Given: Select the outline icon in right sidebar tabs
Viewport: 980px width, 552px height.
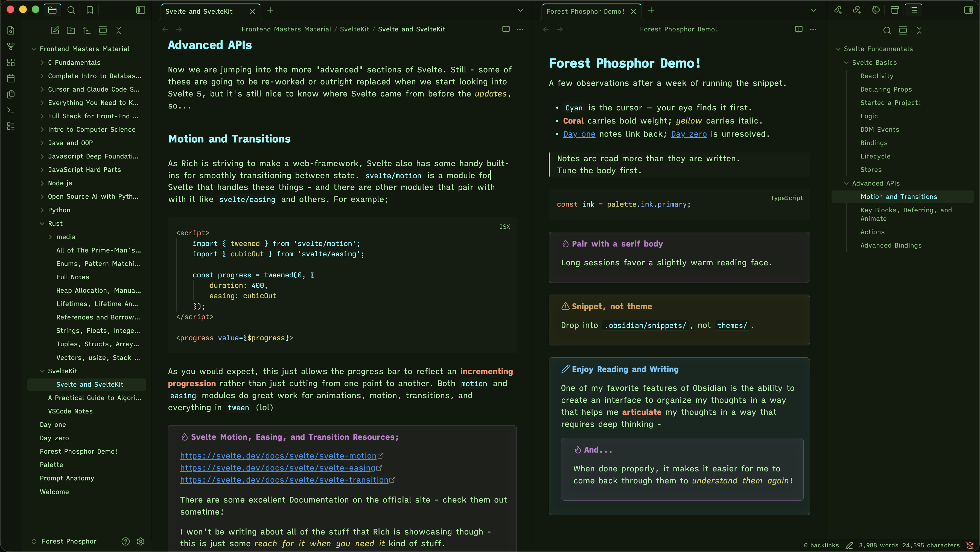Looking at the screenshot, I should tap(914, 10).
